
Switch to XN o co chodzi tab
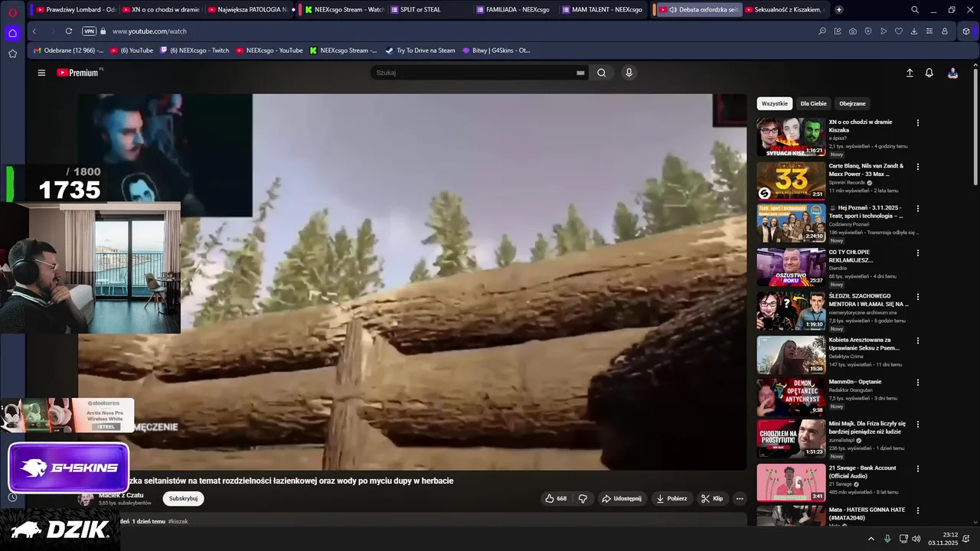pos(162,10)
